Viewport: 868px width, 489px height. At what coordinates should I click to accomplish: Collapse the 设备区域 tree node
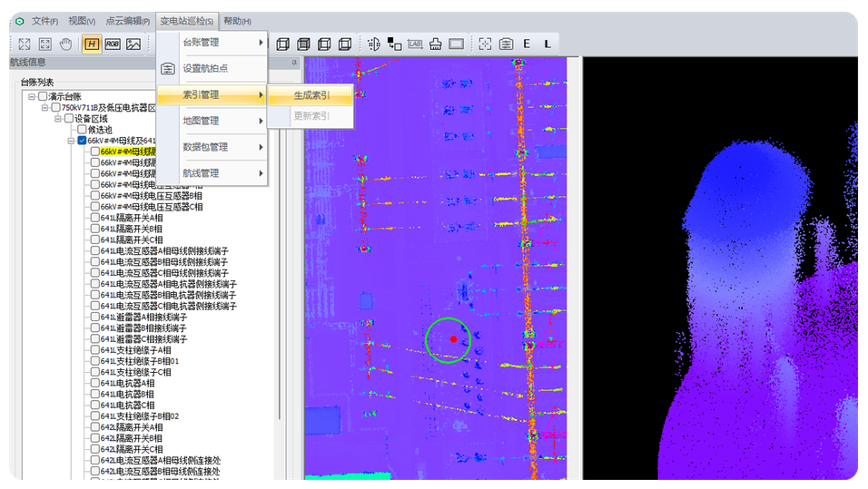tap(56, 119)
